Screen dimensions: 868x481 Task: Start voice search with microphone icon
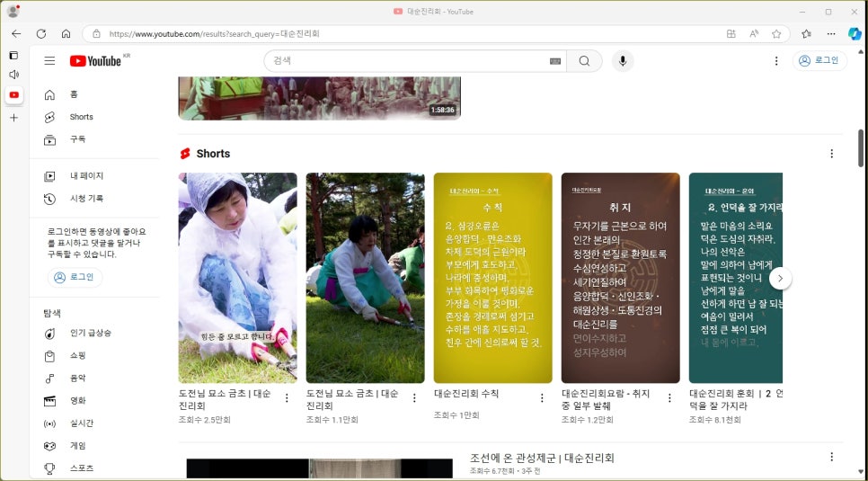tap(623, 61)
